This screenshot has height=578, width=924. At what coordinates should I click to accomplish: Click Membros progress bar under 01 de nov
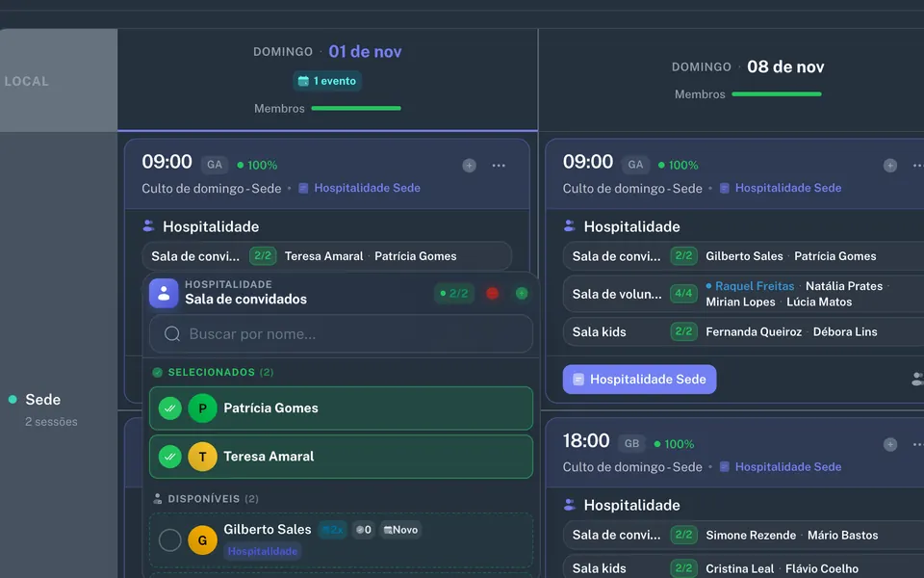356,109
